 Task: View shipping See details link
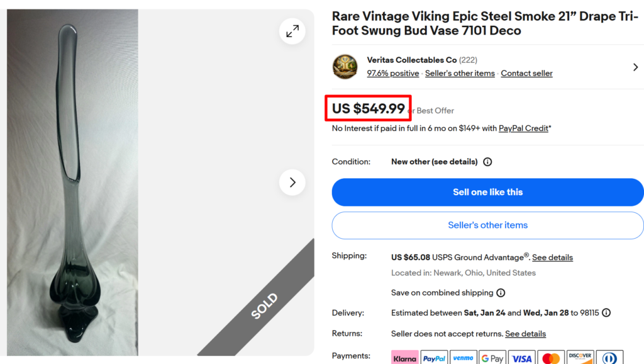coord(552,257)
